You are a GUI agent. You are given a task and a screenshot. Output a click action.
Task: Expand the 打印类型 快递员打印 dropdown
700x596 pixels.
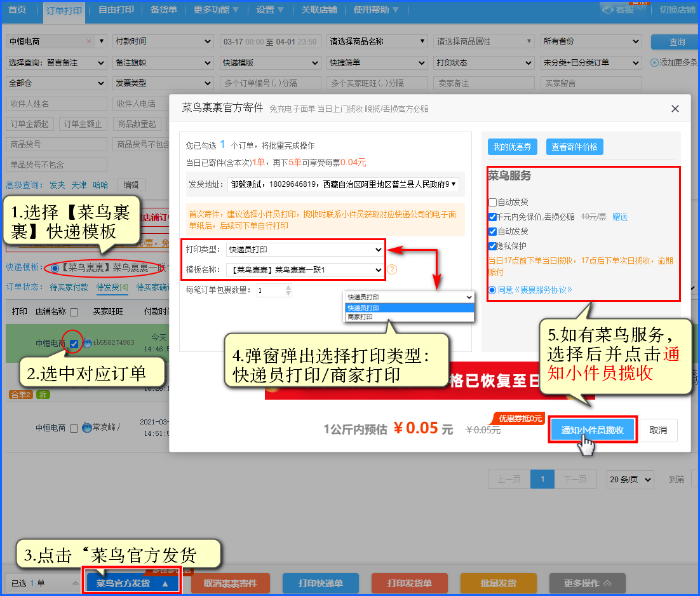[x=305, y=250]
